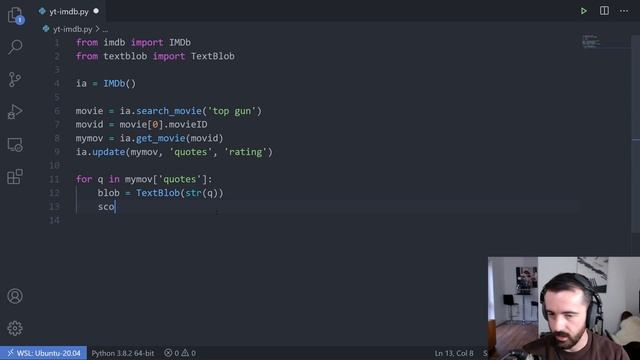The height and width of the screenshot is (360, 640).
Task: Click the sco text on line 13
Action: point(106,207)
